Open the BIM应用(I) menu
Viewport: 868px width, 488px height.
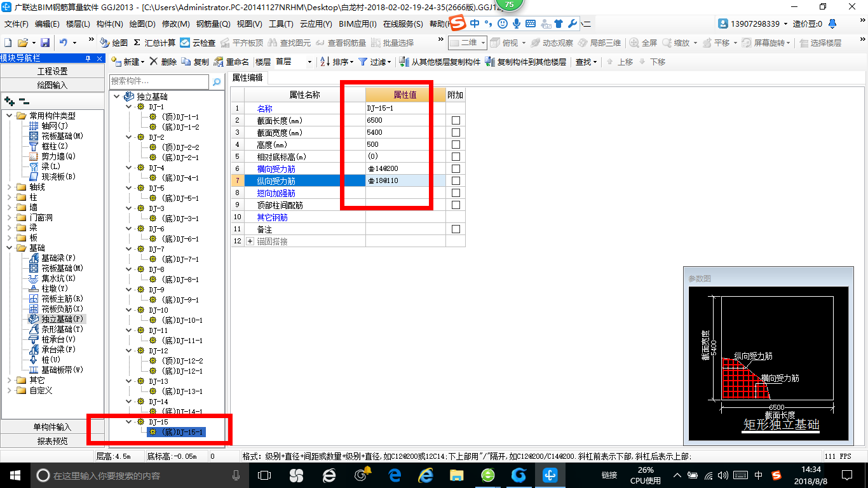point(358,24)
